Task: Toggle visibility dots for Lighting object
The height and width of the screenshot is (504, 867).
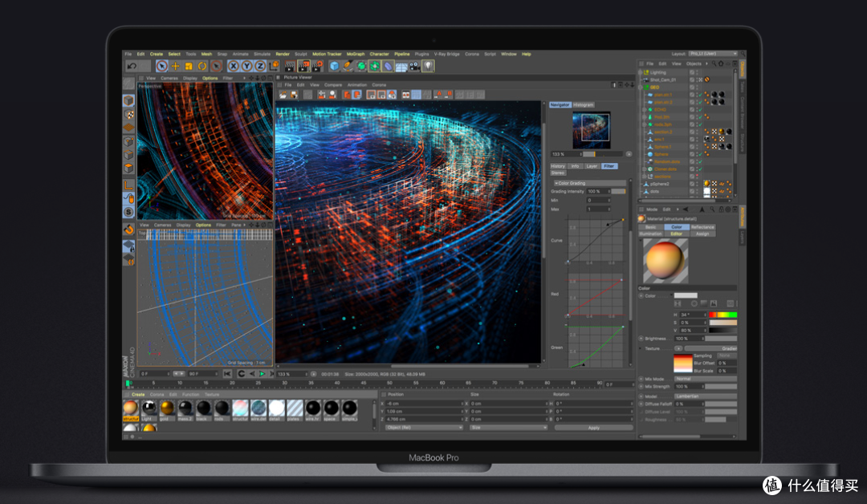Action: tap(697, 72)
